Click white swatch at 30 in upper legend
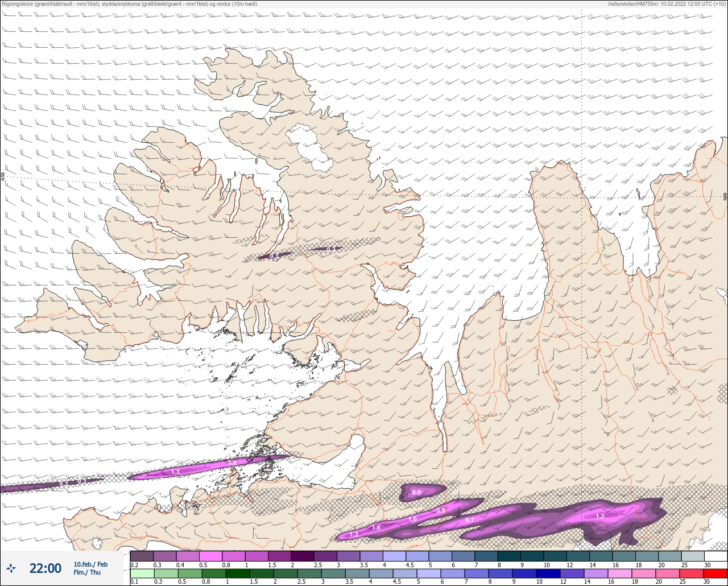This screenshot has width=728, height=586. (715, 556)
